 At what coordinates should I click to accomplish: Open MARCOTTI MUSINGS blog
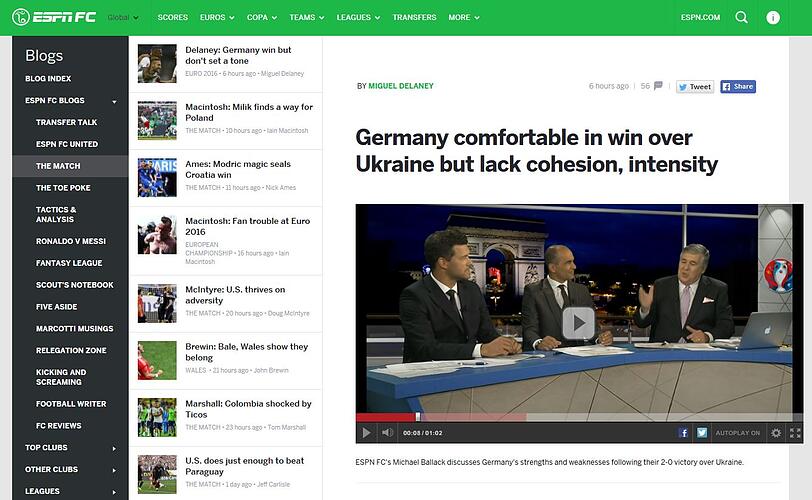point(75,328)
